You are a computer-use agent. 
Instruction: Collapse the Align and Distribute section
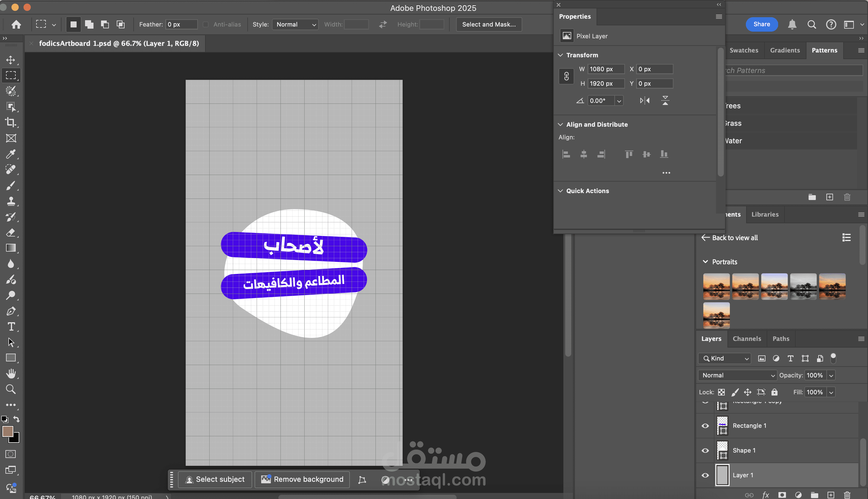(560, 124)
